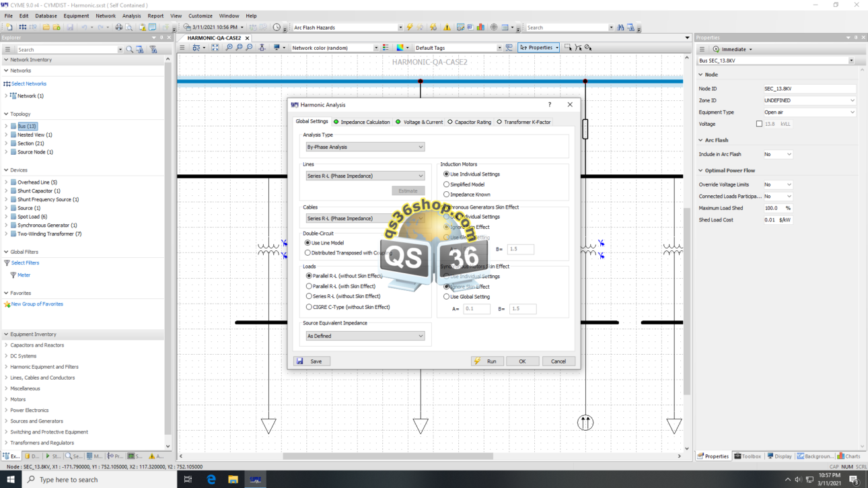Click the Maximum Load Shed field
The width and height of the screenshot is (868, 488).
(x=771, y=208)
